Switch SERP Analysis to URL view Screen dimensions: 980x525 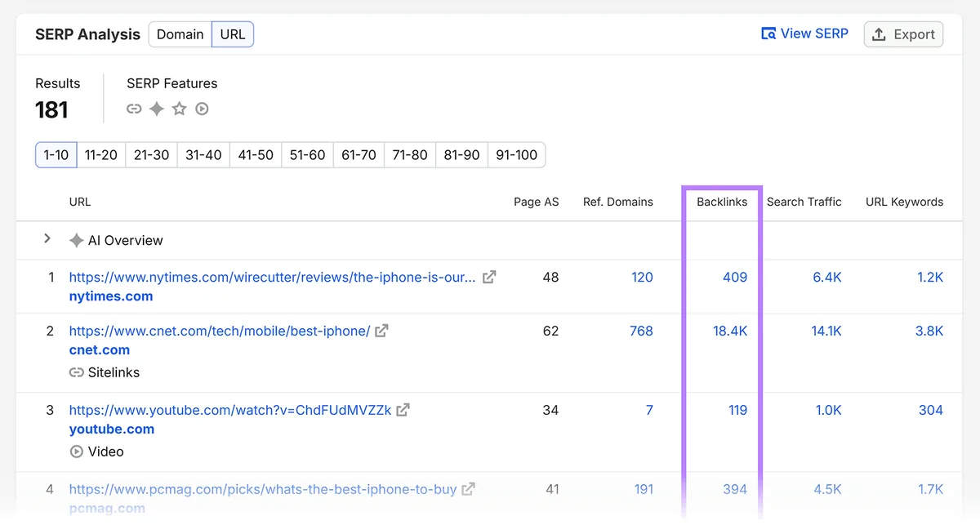[x=233, y=34]
